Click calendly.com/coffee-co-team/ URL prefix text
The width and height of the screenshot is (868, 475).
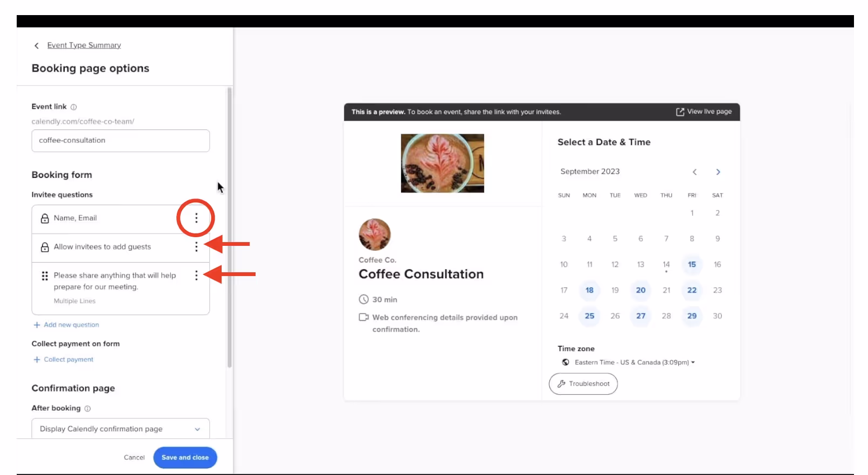pos(83,122)
